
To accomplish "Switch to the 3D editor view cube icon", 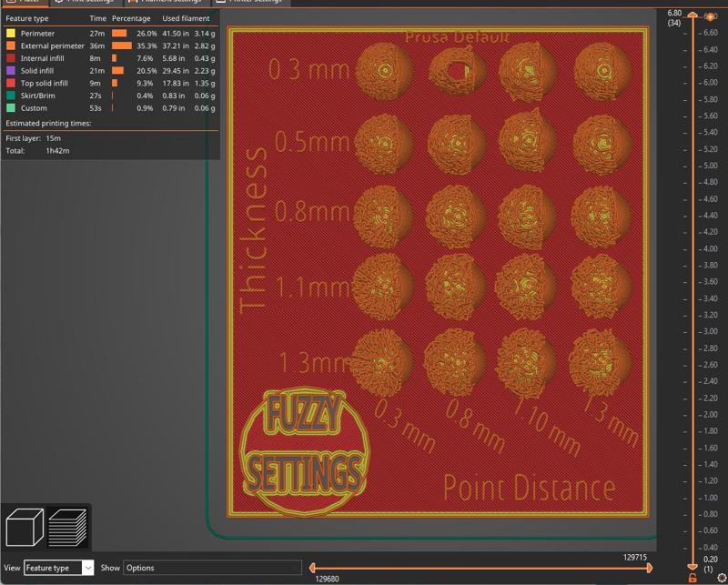I will 25,527.
